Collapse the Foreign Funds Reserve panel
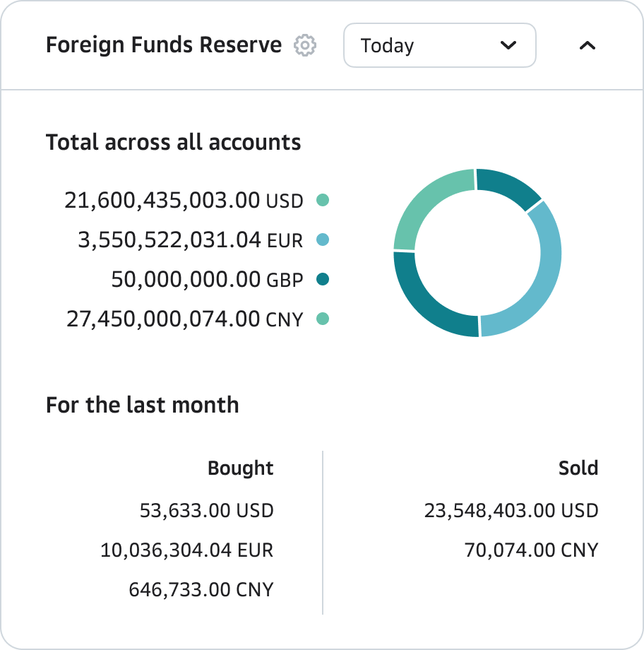The height and width of the screenshot is (650, 644). coord(587,45)
